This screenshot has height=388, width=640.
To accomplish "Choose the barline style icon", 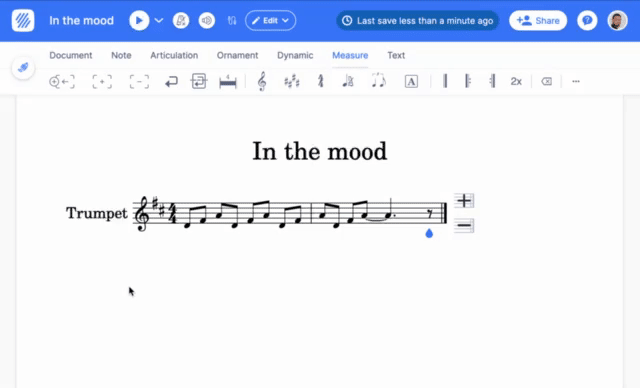I will click(x=445, y=81).
